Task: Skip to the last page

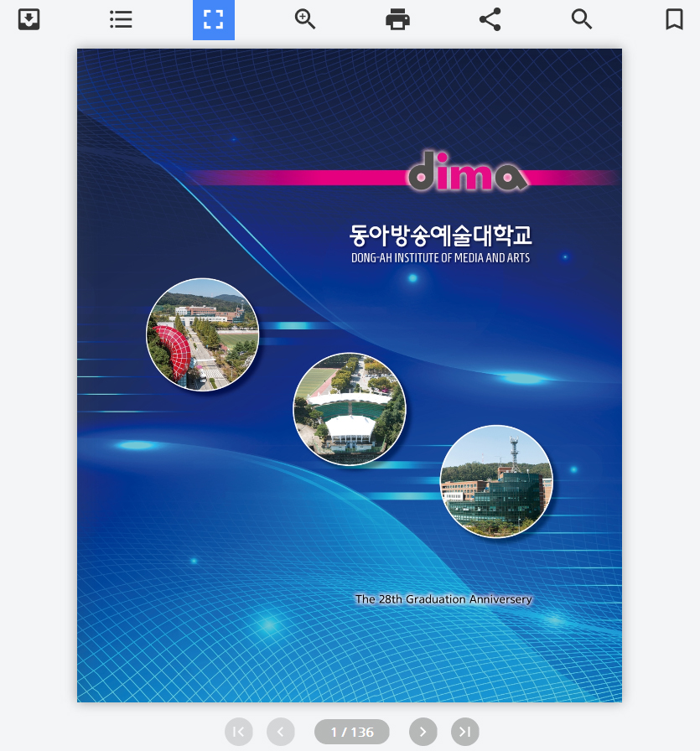Action: point(465,732)
